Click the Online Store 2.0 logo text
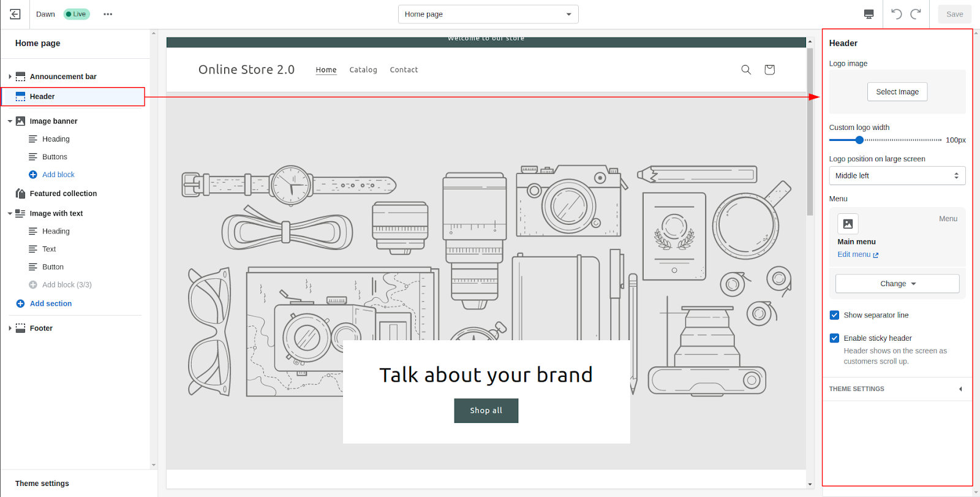This screenshot has height=497, width=980. [x=246, y=69]
